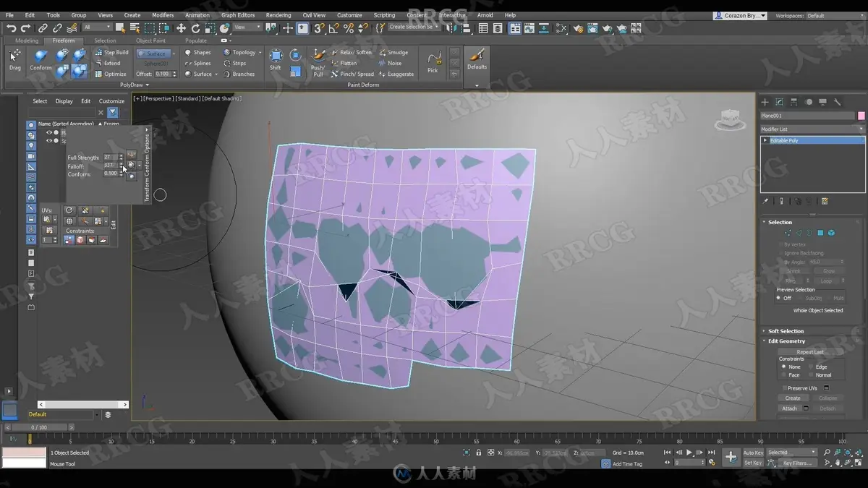
Task: Toggle the Display Cameras filter icon in Scene Explorer
Action: tap(31, 156)
